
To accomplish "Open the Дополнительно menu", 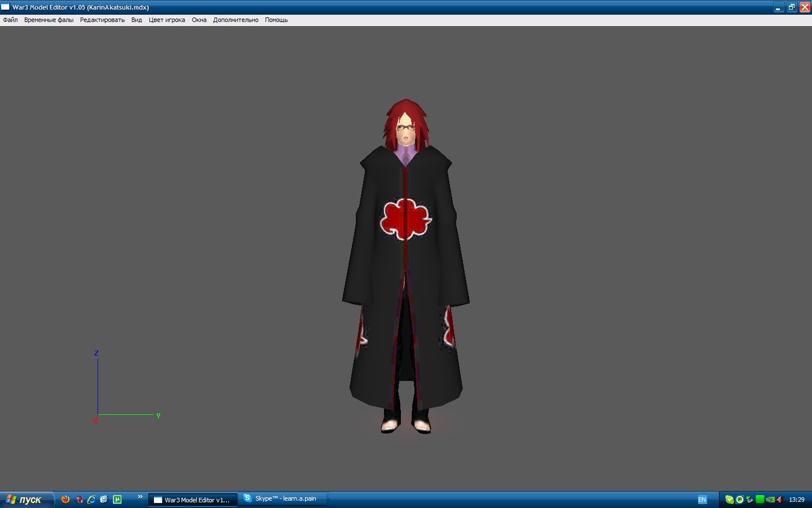I will coord(236,20).
